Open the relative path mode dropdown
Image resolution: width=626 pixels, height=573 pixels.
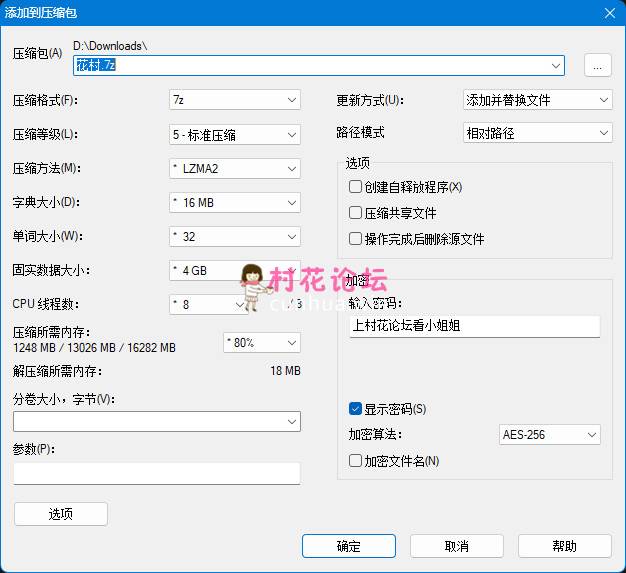point(537,132)
